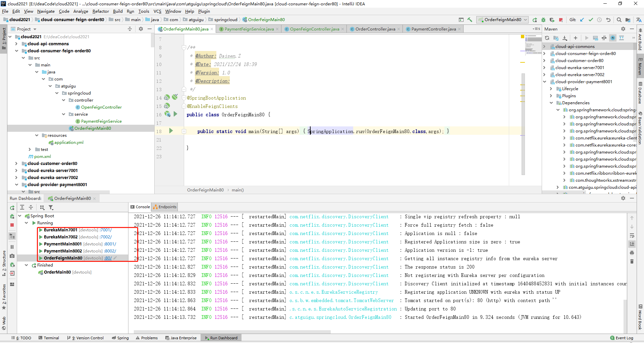Open 9: Version Control tool window
This screenshot has height=343, width=644.
click(86, 338)
